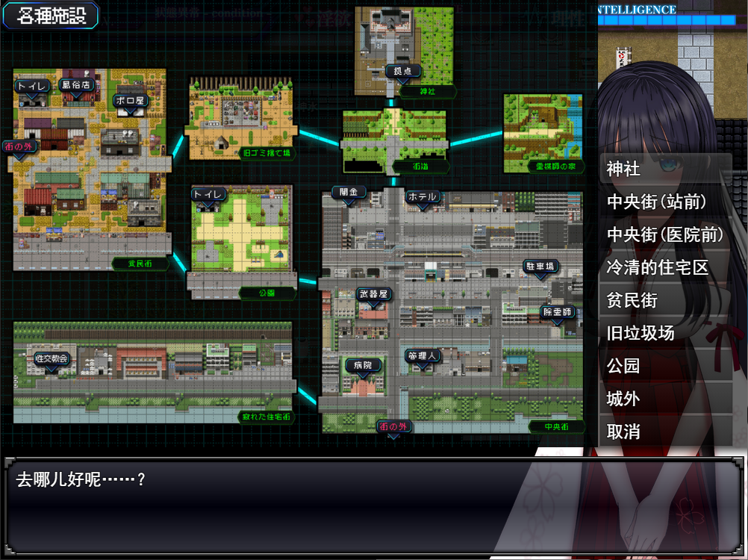Choose 中央街(站前) from the destination list
This screenshot has width=748, height=560.
click(665, 202)
